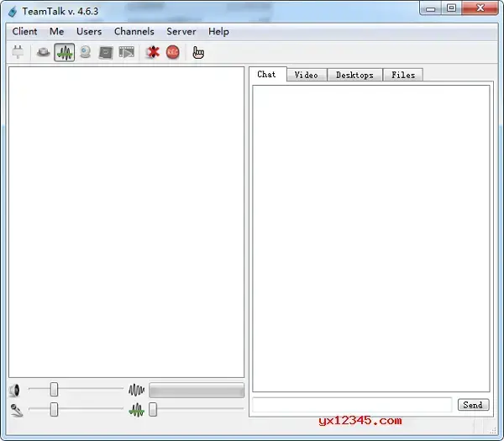Toggle the webcam video transmission icon

tap(86, 52)
